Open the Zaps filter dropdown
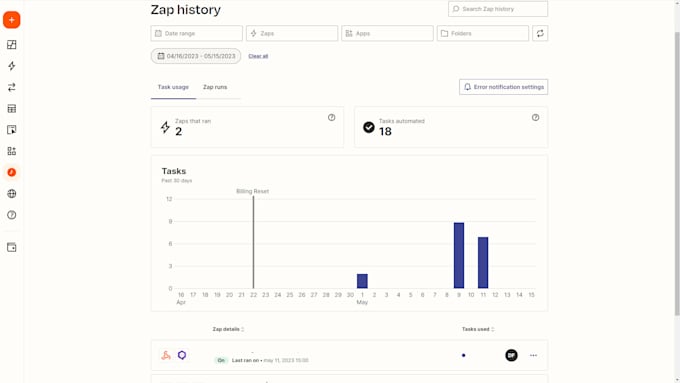This screenshot has width=680, height=383. click(x=292, y=33)
